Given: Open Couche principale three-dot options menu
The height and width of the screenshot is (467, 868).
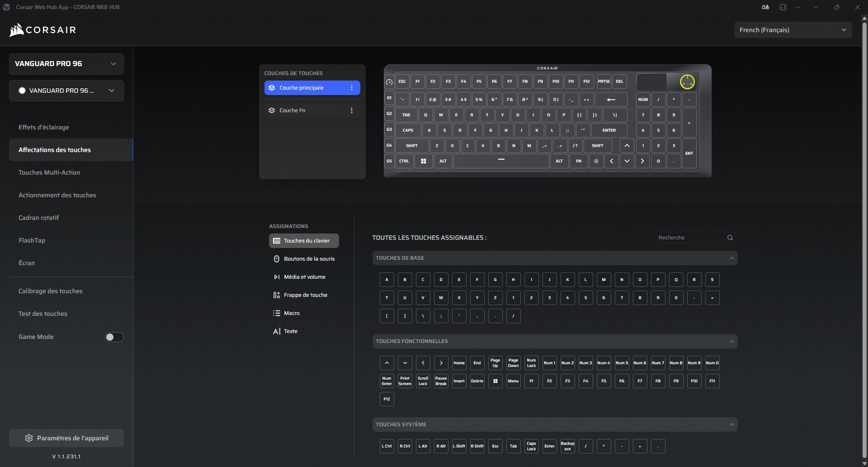Looking at the screenshot, I should pos(352,88).
